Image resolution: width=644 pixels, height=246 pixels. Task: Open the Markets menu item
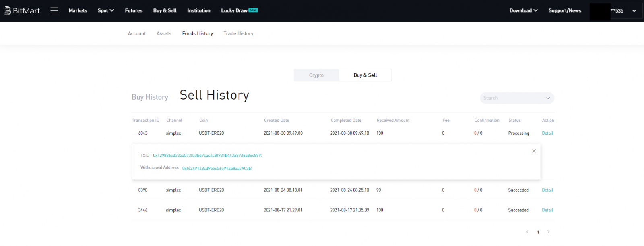tap(78, 10)
